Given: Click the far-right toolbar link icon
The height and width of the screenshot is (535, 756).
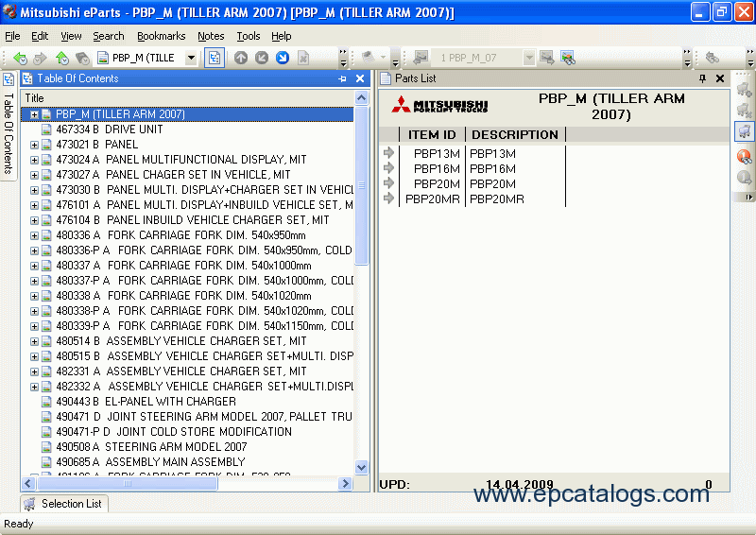Looking at the screenshot, I should [x=713, y=58].
